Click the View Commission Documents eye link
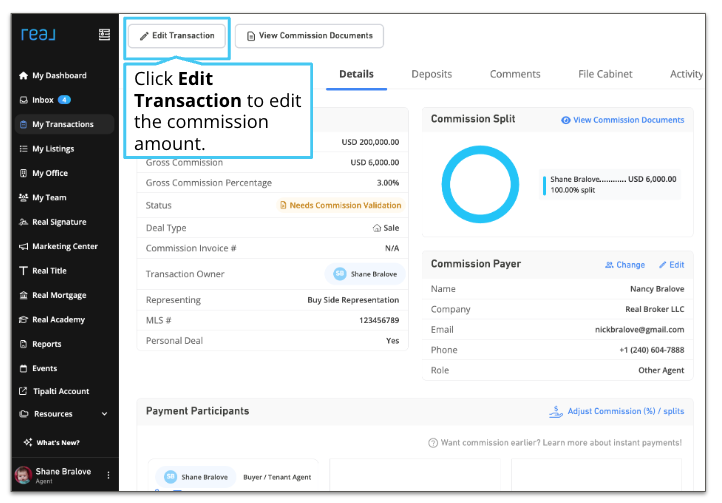The width and height of the screenshot is (722, 503). [622, 120]
